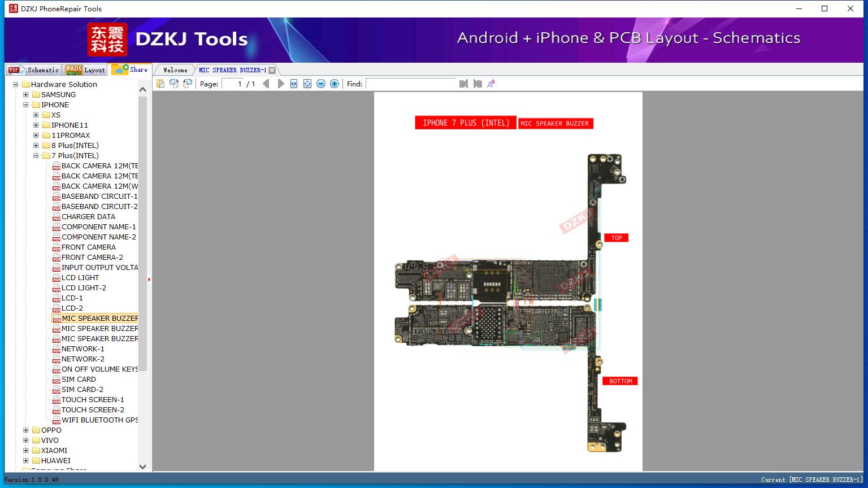Select the Hardware Solution tree label

pyautogui.click(x=64, y=85)
